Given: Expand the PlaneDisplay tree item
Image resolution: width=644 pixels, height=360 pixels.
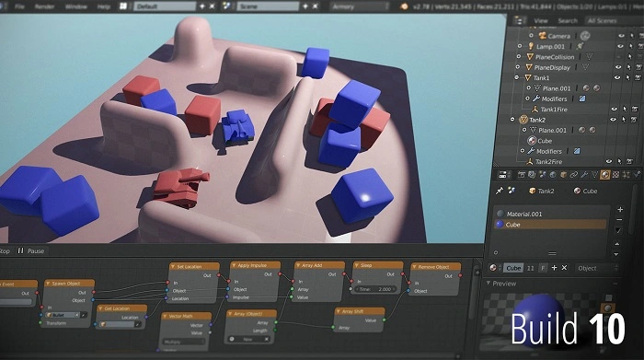Looking at the screenshot, I should [x=518, y=67].
